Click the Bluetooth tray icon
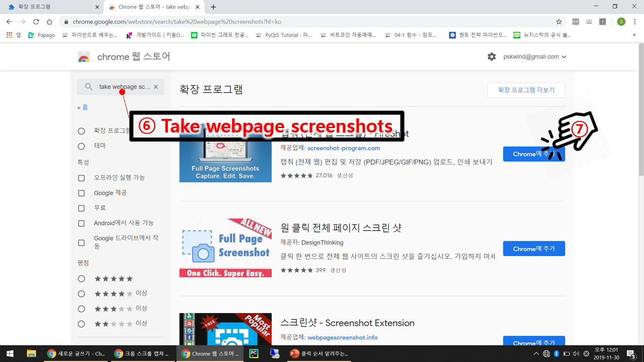 tap(557, 354)
